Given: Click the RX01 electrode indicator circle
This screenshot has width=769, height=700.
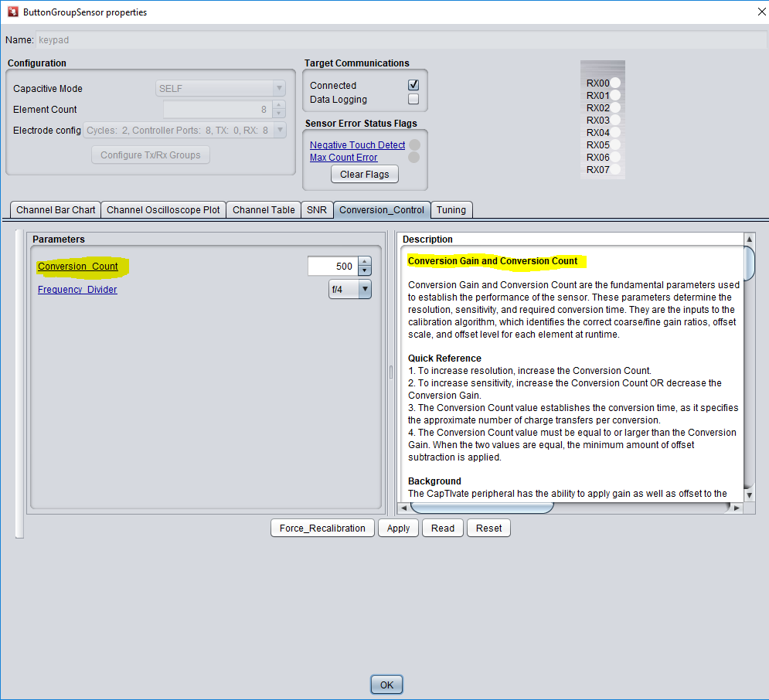Looking at the screenshot, I should point(615,95).
